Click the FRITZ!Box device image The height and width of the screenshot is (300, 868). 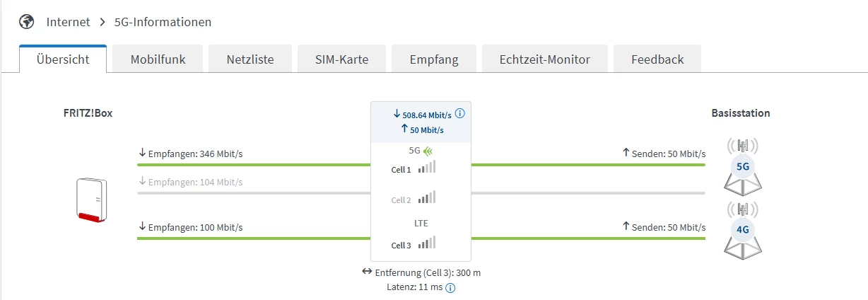(92, 201)
